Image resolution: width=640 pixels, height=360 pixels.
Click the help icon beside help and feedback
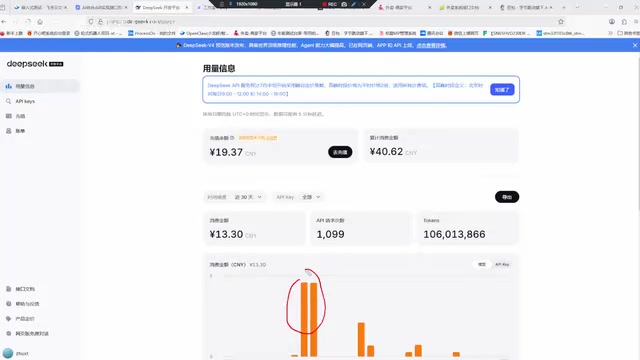pos(9,304)
